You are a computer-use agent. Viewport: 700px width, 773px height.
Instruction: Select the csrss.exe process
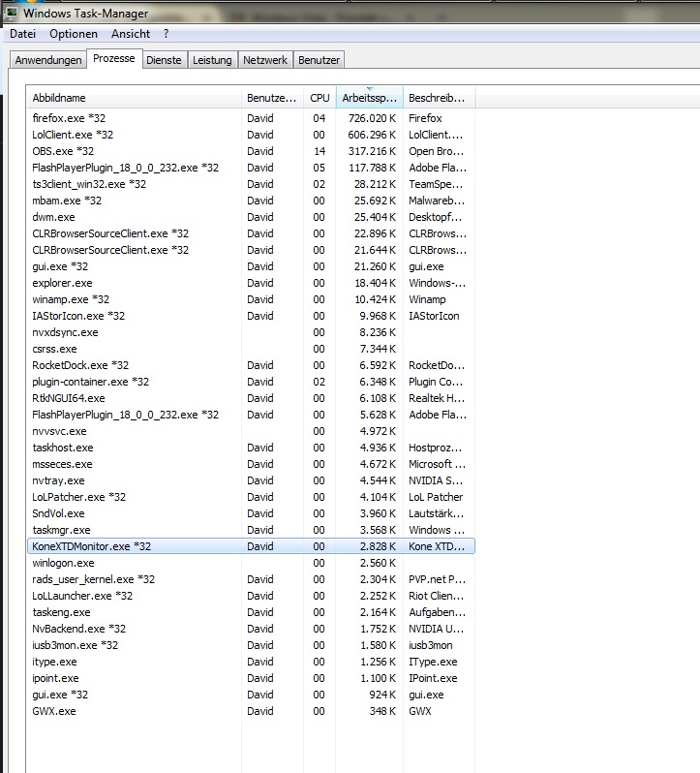[251, 349]
